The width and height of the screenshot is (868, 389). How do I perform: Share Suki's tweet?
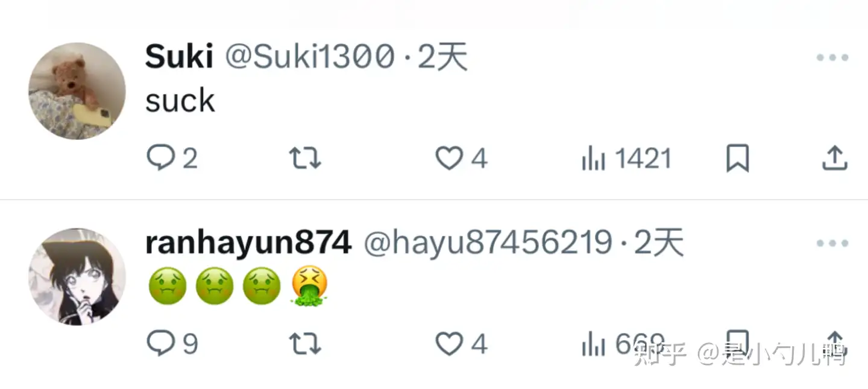click(835, 158)
